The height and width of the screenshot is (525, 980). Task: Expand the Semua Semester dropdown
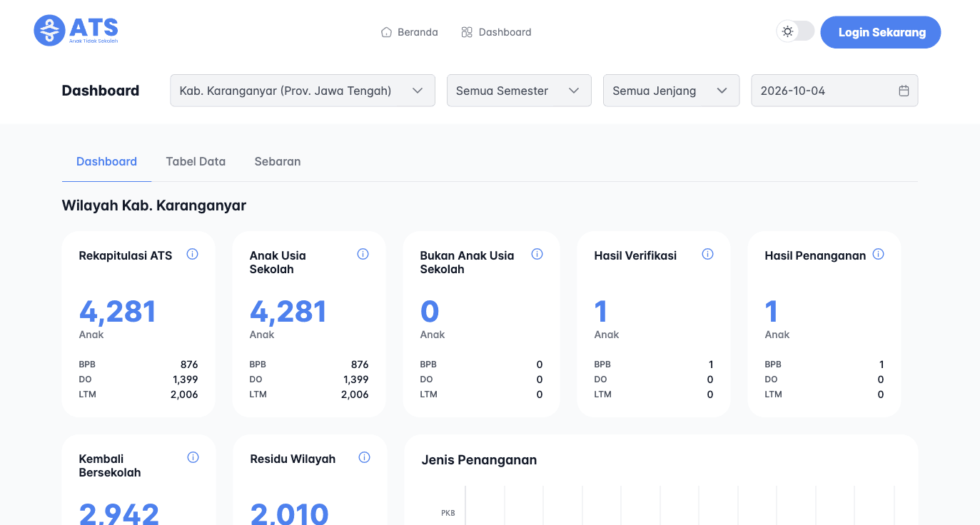[x=519, y=91]
